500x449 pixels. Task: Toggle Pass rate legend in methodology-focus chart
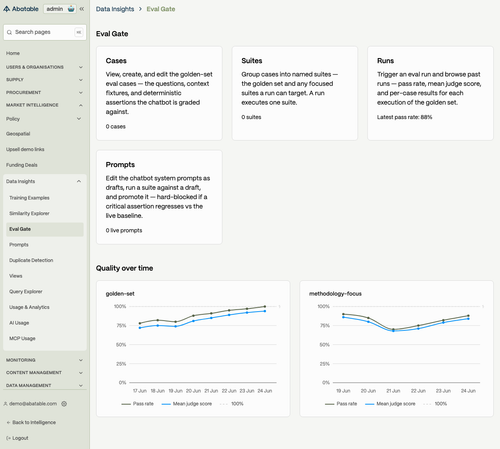click(x=341, y=404)
